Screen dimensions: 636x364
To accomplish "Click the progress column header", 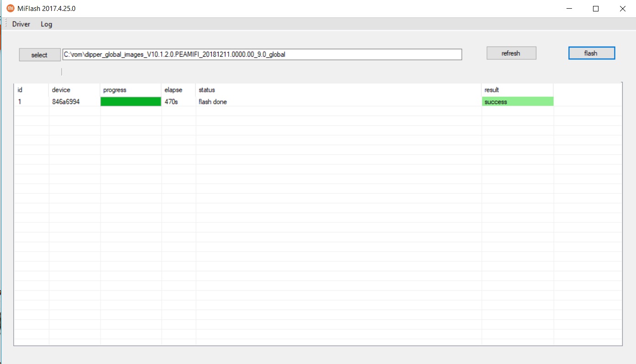I will pyautogui.click(x=115, y=90).
